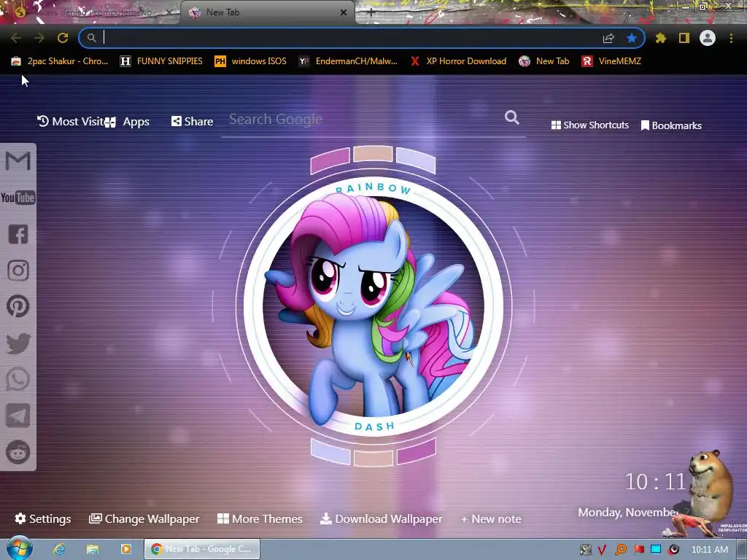Viewport: 747px width, 560px height.
Task: Open the FUNNY SNIPPIES bookmark
Action: point(161,61)
